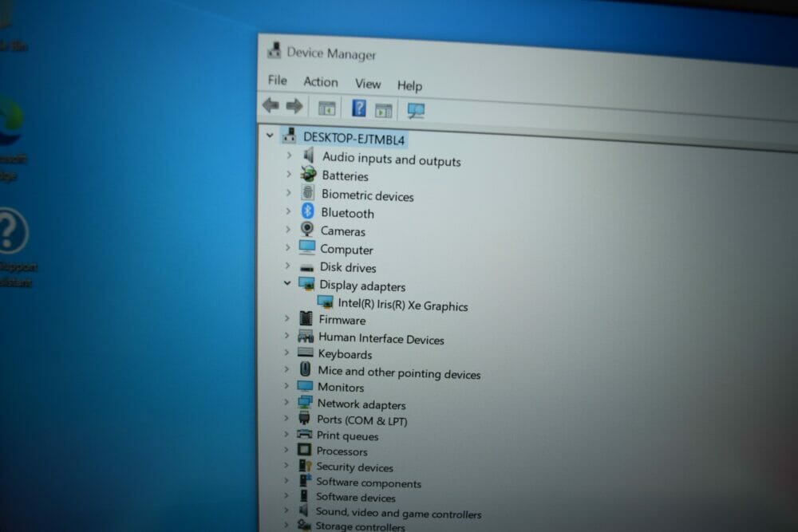Select the Software components label
The height and width of the screenshot is (532, 798).
pyautogui.click(x=369, y=483)
